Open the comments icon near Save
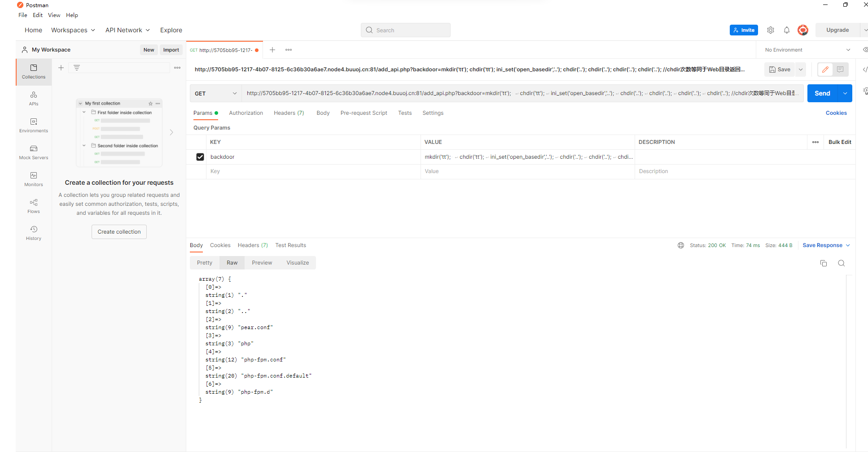Screen dimensions: 868x452 [x=840, y=70]
